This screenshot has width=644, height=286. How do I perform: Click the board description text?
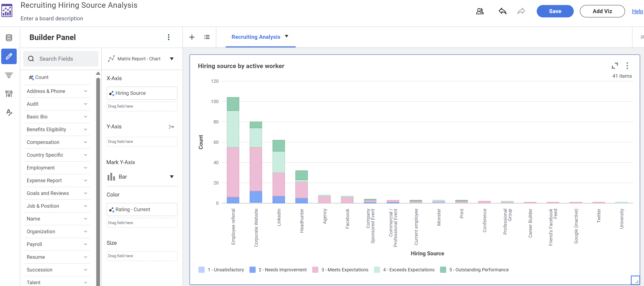click(x=52, y=18)
